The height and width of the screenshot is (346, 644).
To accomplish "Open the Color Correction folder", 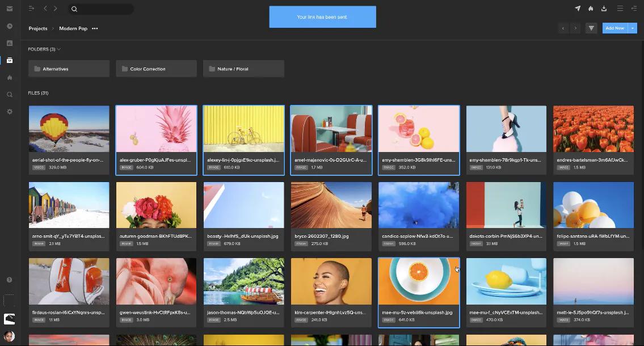I will pos(156,69).
